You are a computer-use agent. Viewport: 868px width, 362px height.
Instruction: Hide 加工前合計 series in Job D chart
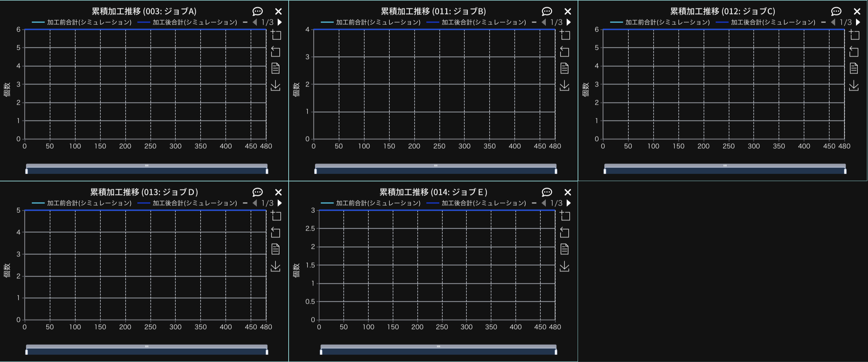click(82, 203)
